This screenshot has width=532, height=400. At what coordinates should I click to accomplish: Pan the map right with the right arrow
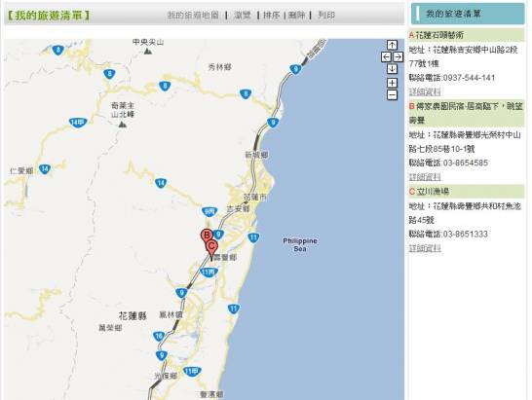(398, 56)
